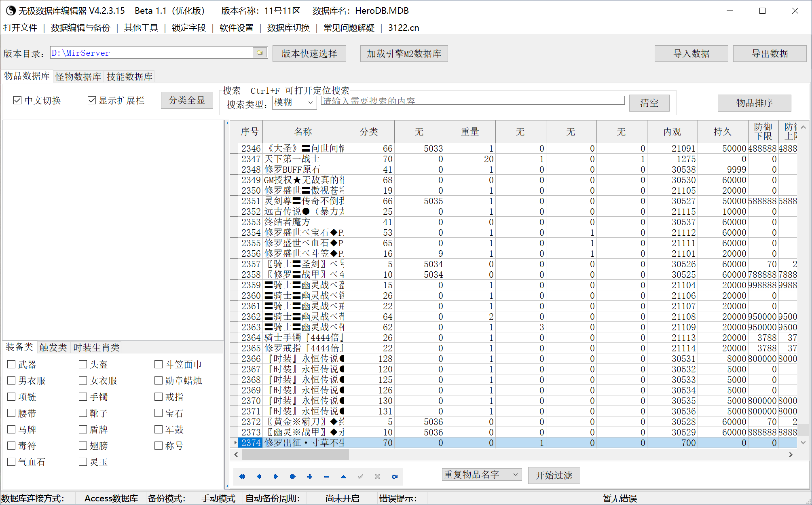The image size is (812, 505).
Task: Open the 搜索类型 模糊 dropdown
Action: [x=294, y=102]
